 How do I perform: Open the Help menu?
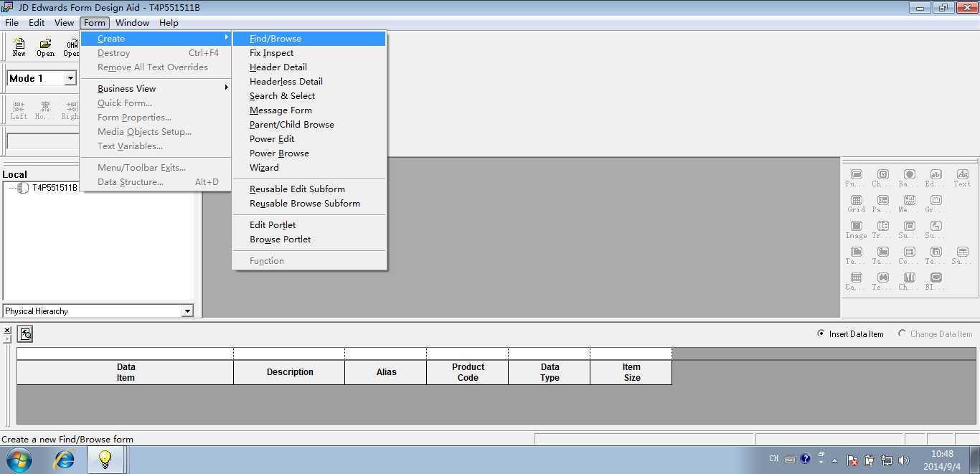[169, 22]
